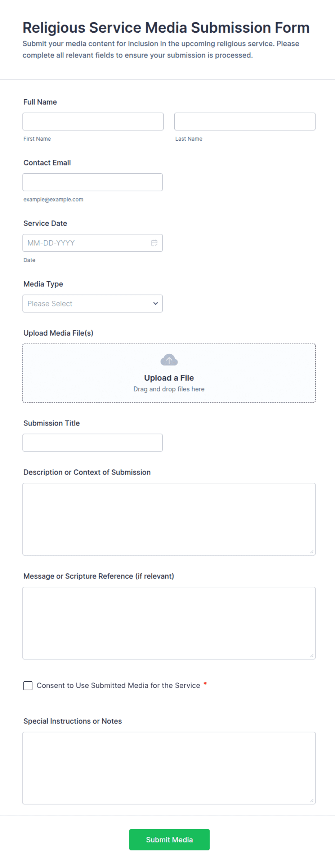Click into the Contact Email field
Image resolution: width=335 pixels, height=868 pixels.
pos(93,182)
